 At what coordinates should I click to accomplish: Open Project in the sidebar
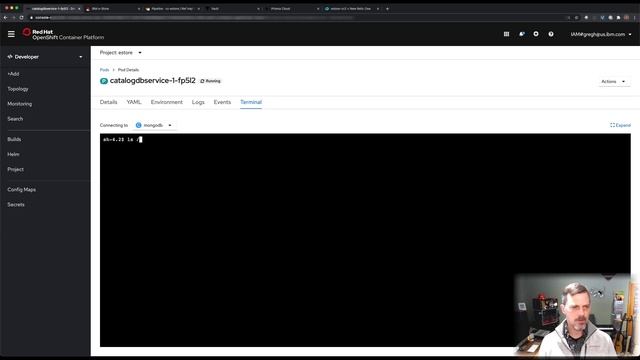click(x=16, y=169)
